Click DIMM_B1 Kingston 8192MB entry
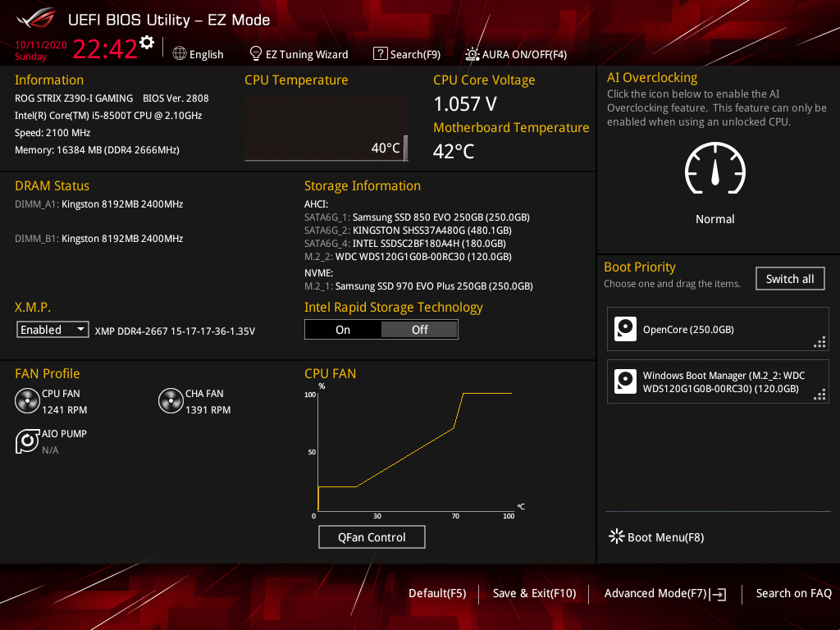This screenshot has width=840, height=630. coord(99,239)
